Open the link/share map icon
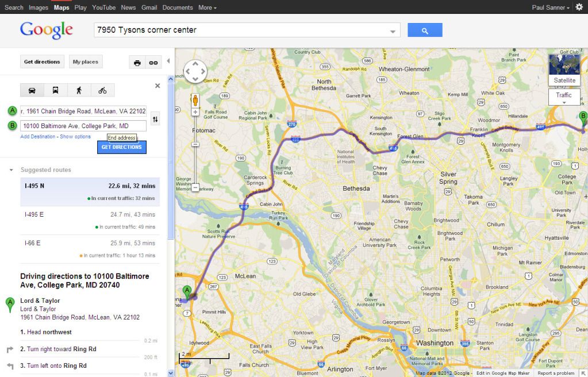This screenshot has height=377, width=588. click(x=153, y=63)
